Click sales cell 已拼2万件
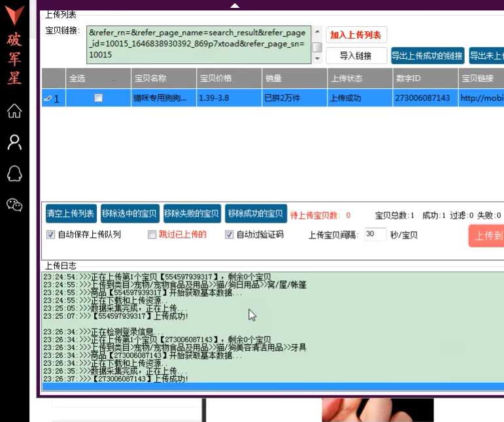 294,98
